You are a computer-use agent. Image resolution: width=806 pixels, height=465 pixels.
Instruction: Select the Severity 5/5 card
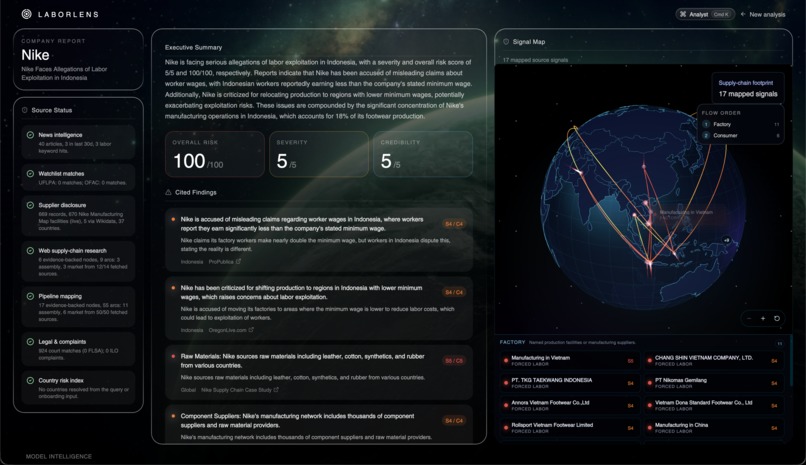[319, 154]
